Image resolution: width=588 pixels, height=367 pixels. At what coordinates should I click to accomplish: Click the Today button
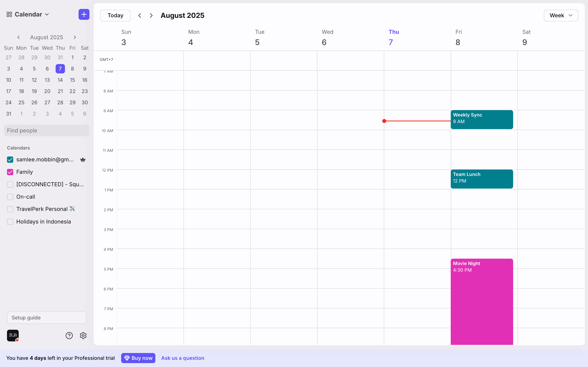(115, 16)
